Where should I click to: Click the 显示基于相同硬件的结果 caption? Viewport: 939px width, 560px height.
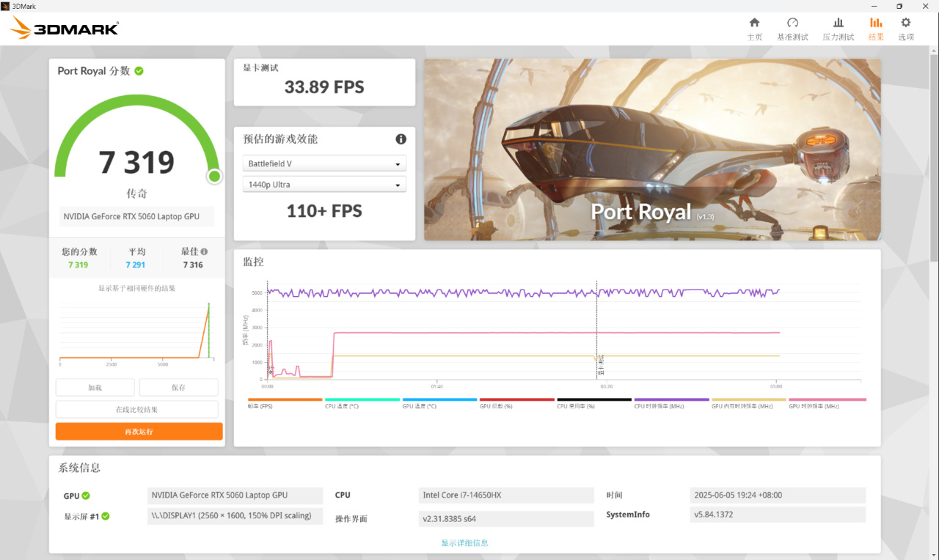137,288
